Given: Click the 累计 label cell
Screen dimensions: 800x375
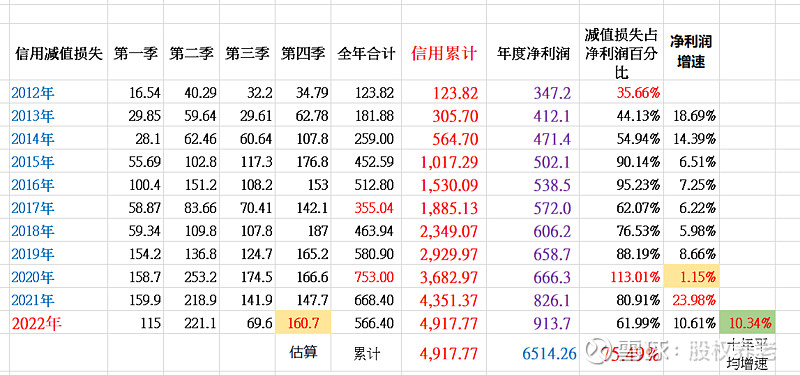Looking at the screenshot, I should (x=366, y=352).
